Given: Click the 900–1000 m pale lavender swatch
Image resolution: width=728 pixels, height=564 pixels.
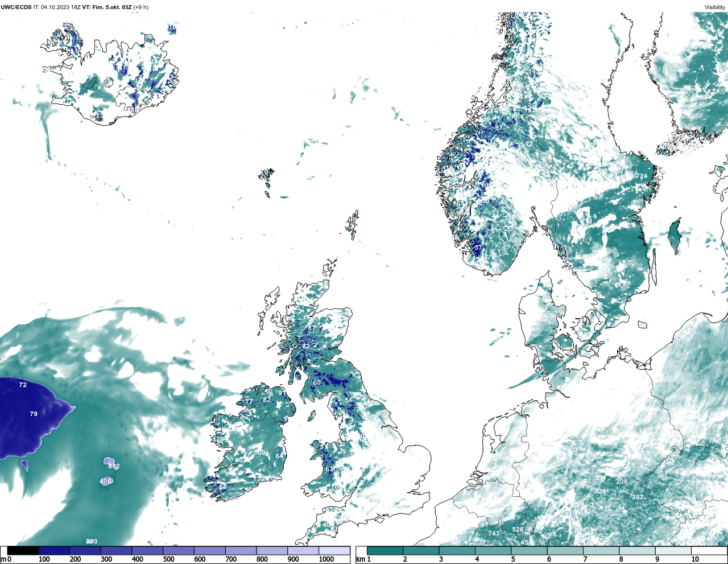Looking at the screenshot, I should [303, 550].
